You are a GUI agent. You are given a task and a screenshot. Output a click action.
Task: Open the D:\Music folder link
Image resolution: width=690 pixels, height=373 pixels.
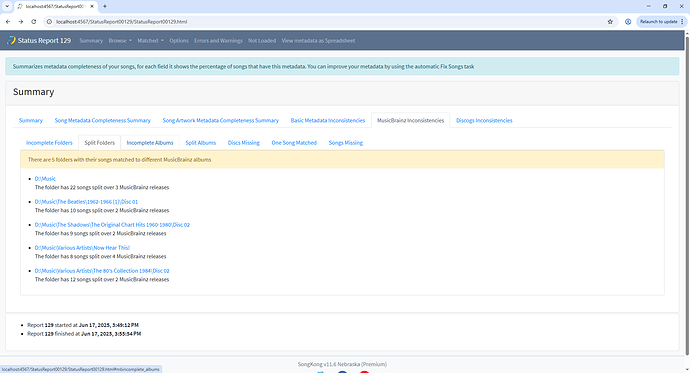tap(45, 179)
